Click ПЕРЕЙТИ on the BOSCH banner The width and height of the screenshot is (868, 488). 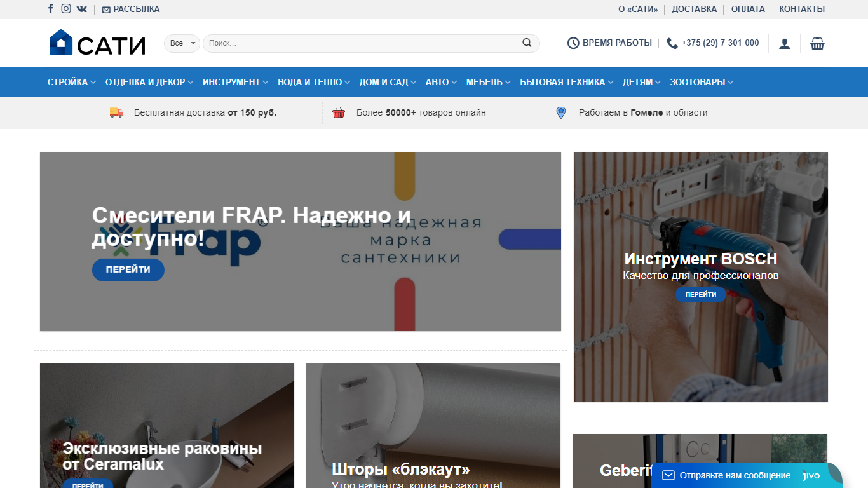701,294
